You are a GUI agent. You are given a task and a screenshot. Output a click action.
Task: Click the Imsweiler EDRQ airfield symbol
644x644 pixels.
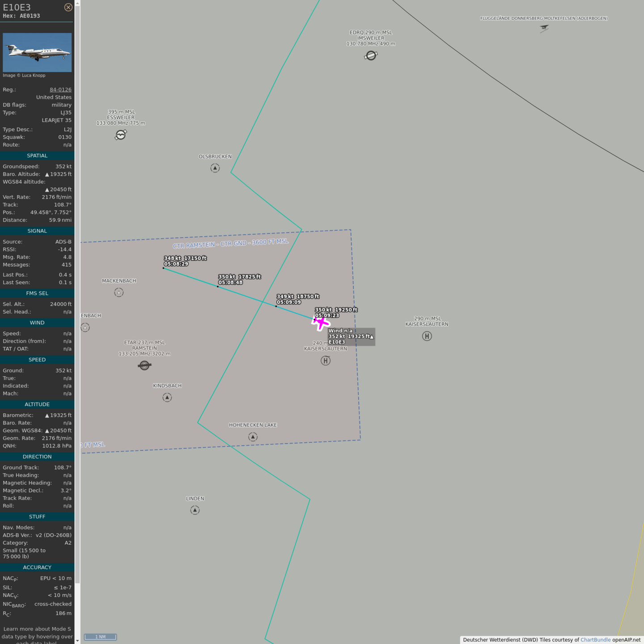click(371, 55)
